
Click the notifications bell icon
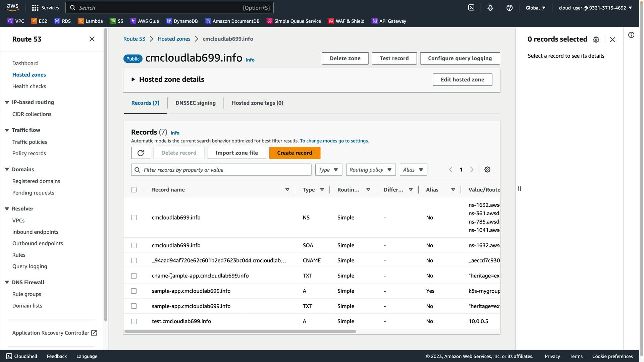[x=490, y=8]
